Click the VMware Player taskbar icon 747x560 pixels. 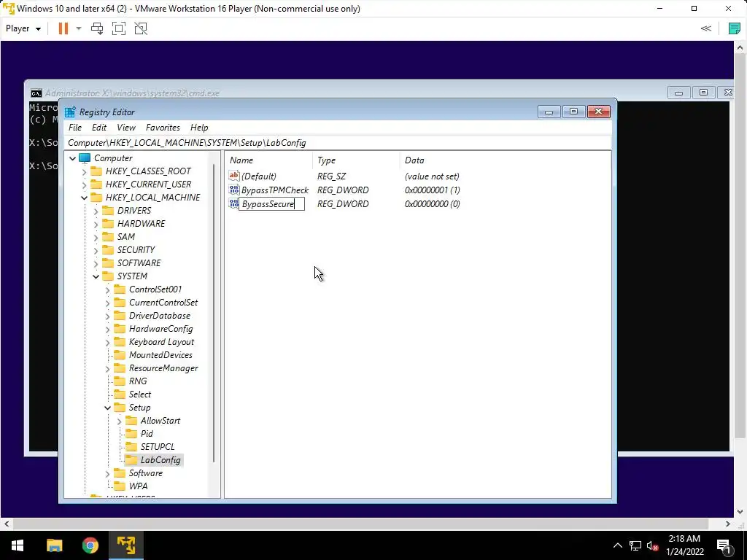tap(126, 545)
